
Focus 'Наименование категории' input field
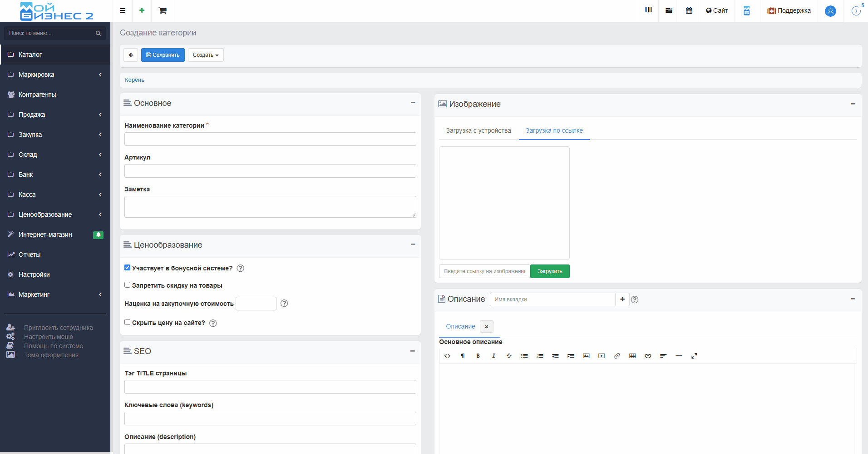[x=270, y=139]
